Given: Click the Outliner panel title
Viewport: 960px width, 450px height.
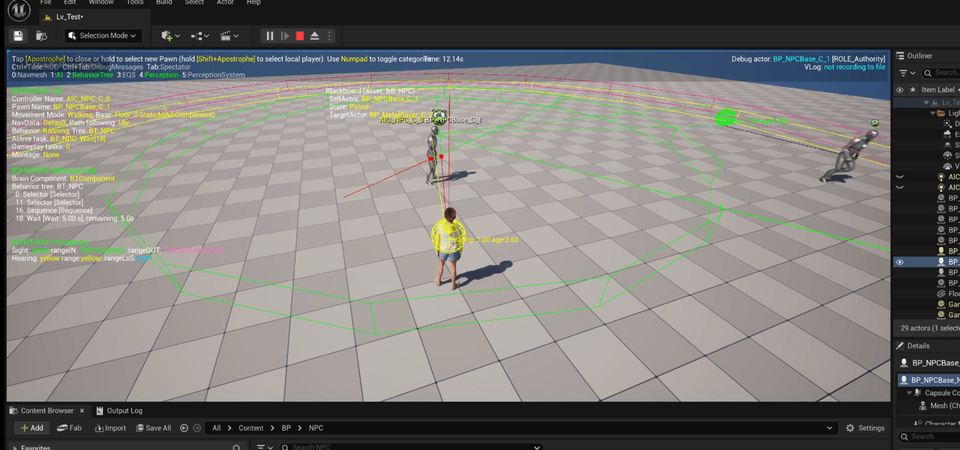Looking at the screenshot, I should click(x=920, y=56).
